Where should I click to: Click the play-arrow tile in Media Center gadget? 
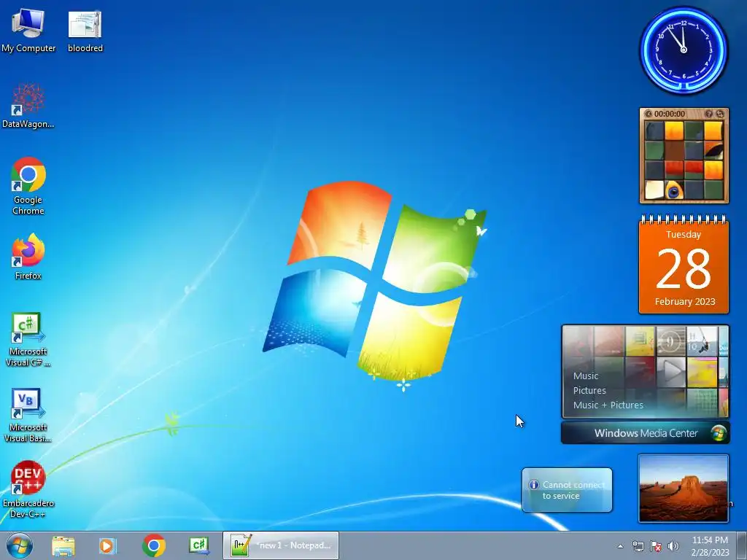coord(671,372)
